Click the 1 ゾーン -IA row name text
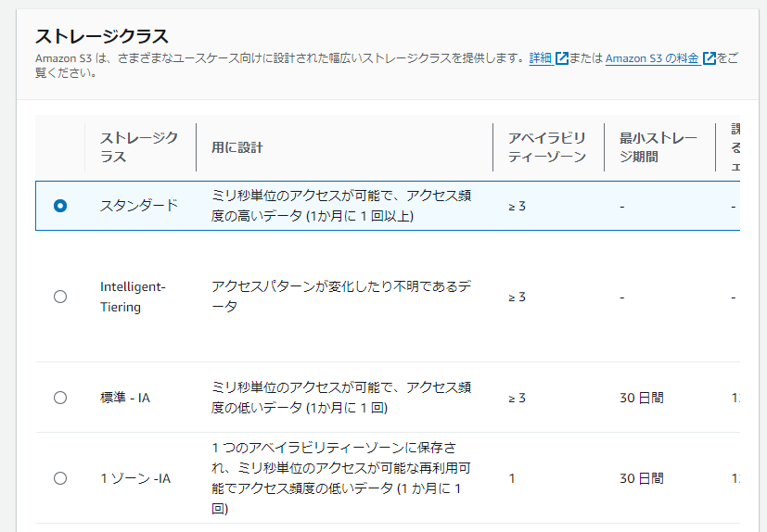 (x=135, y=478)
